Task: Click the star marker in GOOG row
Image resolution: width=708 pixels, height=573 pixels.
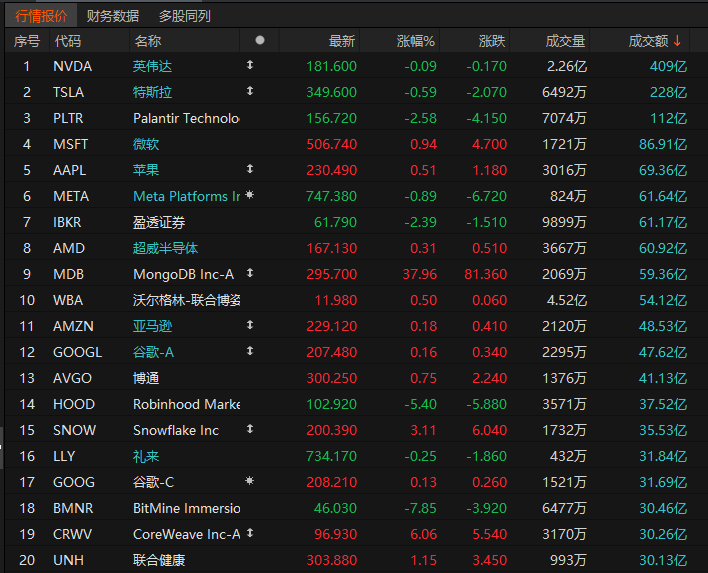Action: 249,481
